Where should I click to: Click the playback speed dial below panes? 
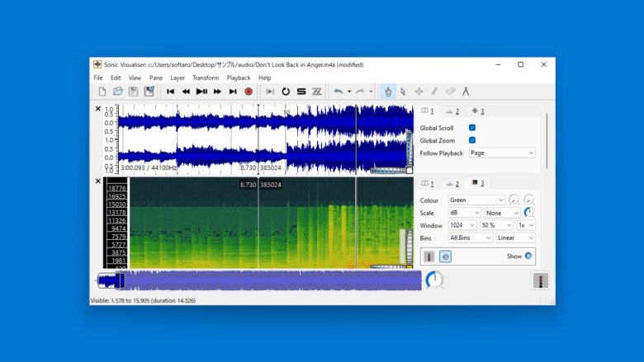click(434, 280)
